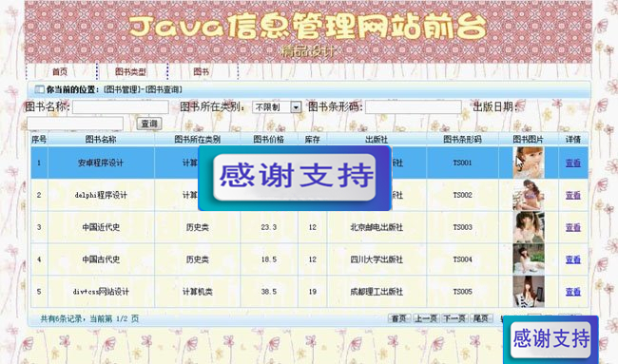Go to 首页 first page button

click(x=399, y=318)
